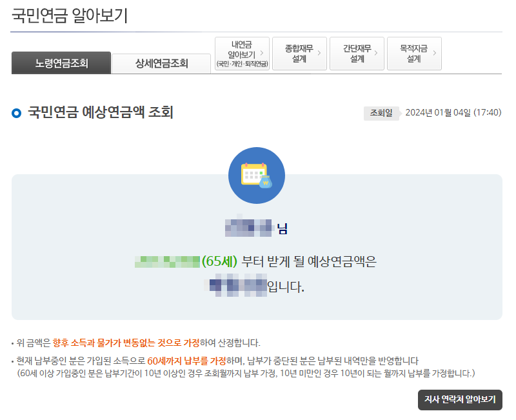Viewport: 516px width, 420px height.
Task: Click chevron arrow on 내연금 알아보기
Action: [x=262, y=53]
